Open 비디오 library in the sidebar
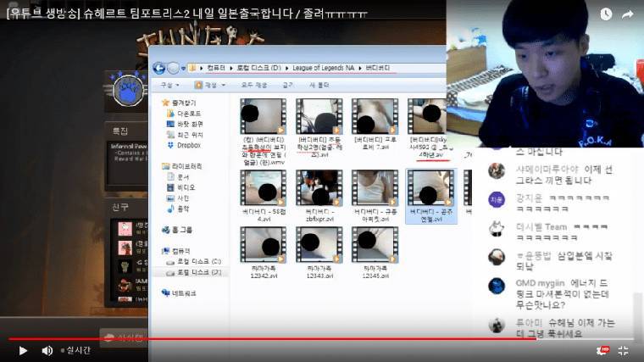Viewport: 644px width, 362px height. tap(186, 187)
